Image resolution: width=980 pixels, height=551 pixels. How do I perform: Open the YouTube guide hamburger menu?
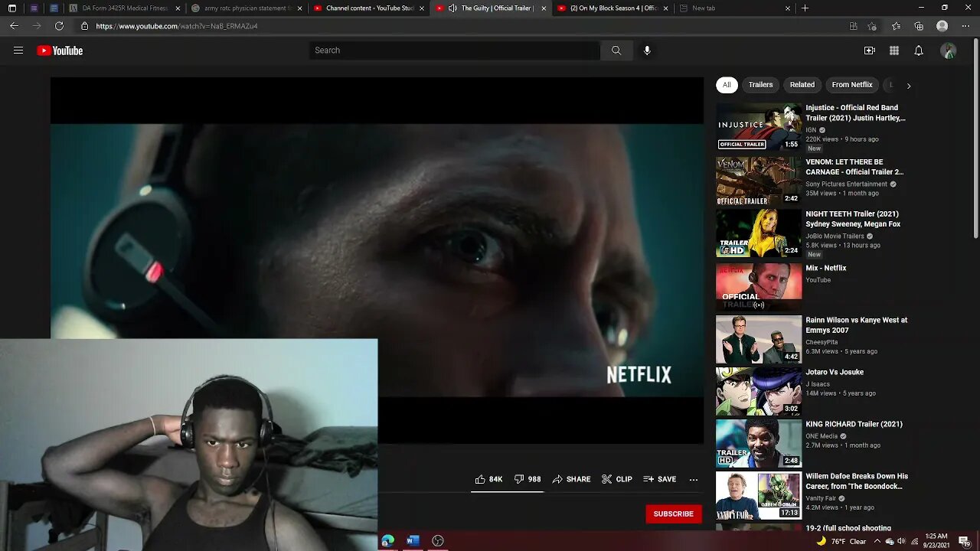[18, 51]
